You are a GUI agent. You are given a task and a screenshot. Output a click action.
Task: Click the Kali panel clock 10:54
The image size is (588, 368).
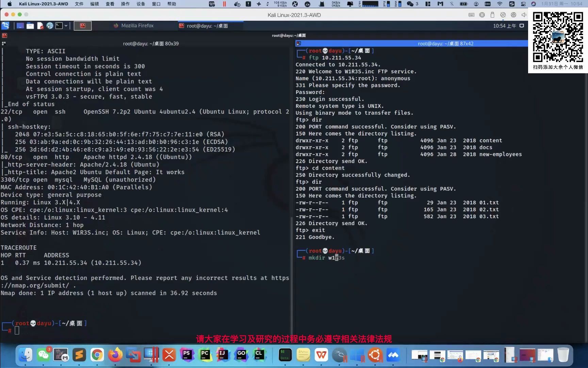coord(504,26)
